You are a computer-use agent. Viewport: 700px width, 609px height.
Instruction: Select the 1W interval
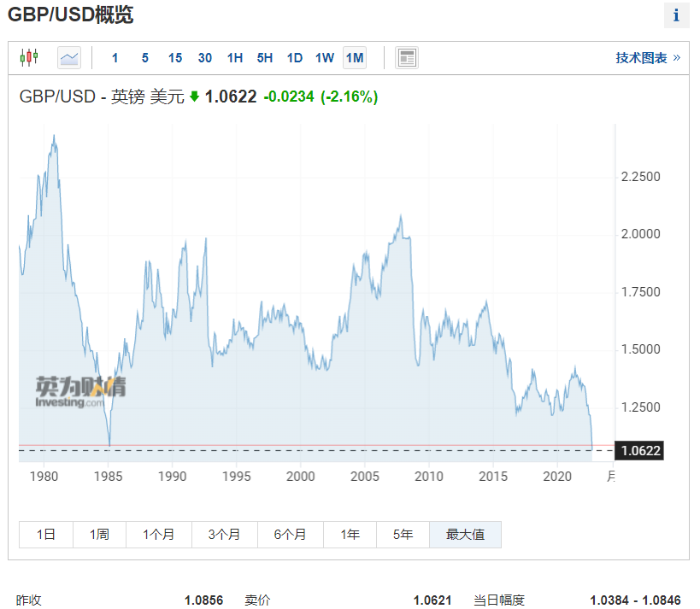click(325, 58)
